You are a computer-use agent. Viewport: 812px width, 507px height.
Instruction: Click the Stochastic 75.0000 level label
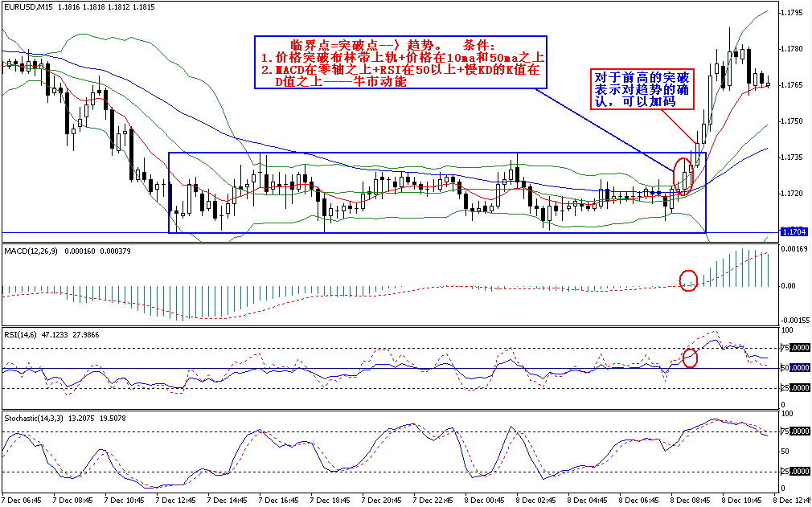click(795, 431)
